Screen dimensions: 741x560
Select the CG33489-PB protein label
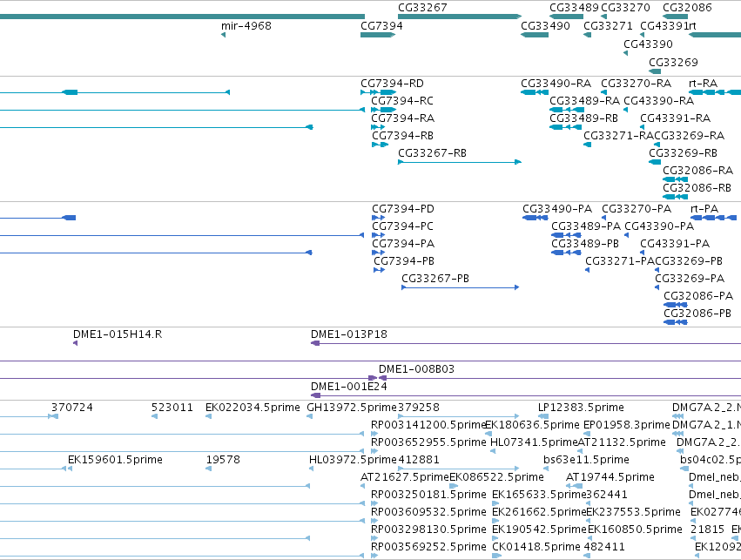click(x=585, y=245)
